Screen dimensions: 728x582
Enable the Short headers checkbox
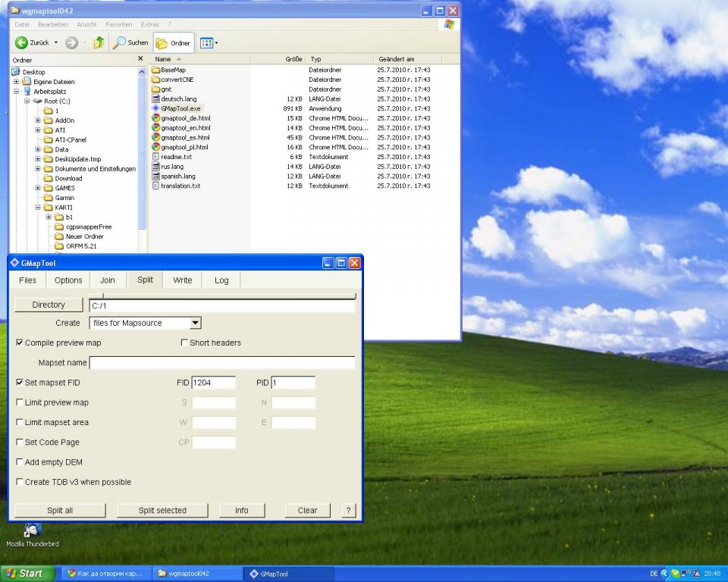click(184, 343)
